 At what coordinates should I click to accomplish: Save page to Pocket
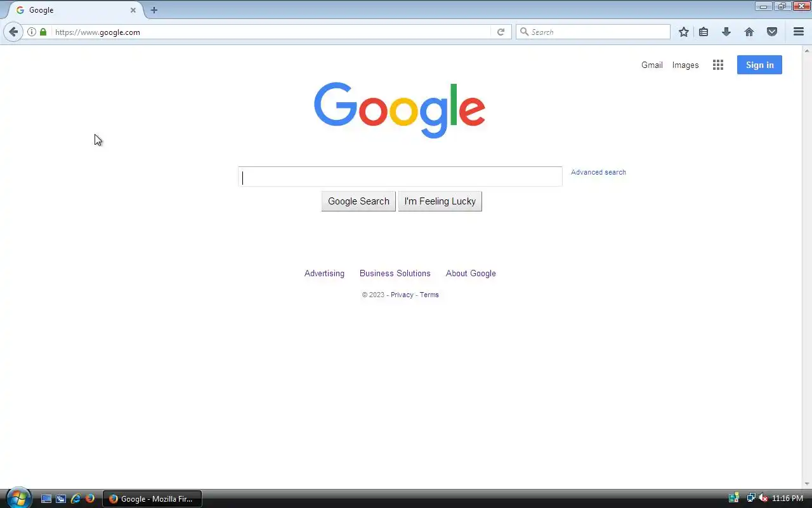coord(772,32)
